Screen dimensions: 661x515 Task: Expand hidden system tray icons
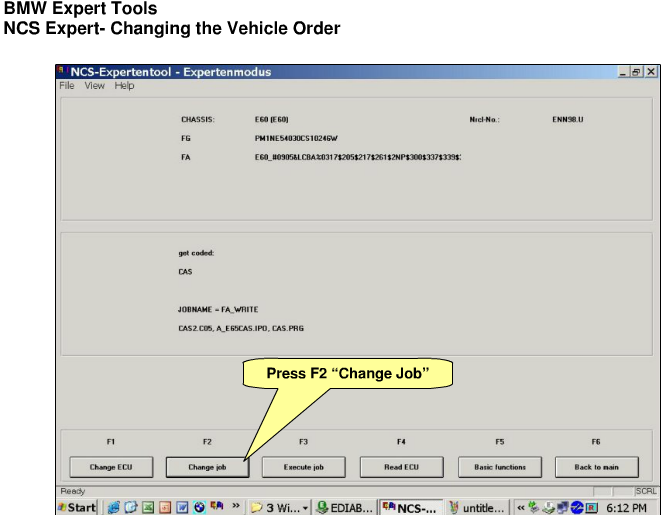pyautogui.click(x=521, y=508)
